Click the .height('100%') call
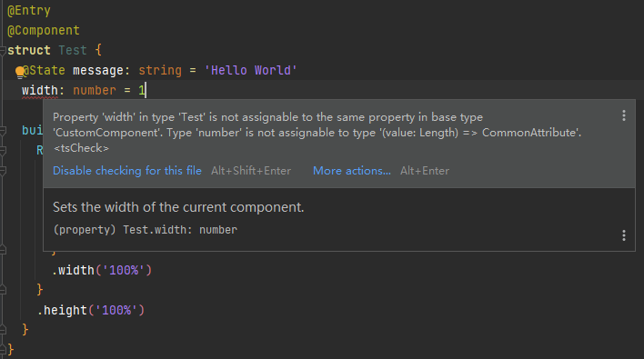The image size is (644, 359). pos(91,310)
